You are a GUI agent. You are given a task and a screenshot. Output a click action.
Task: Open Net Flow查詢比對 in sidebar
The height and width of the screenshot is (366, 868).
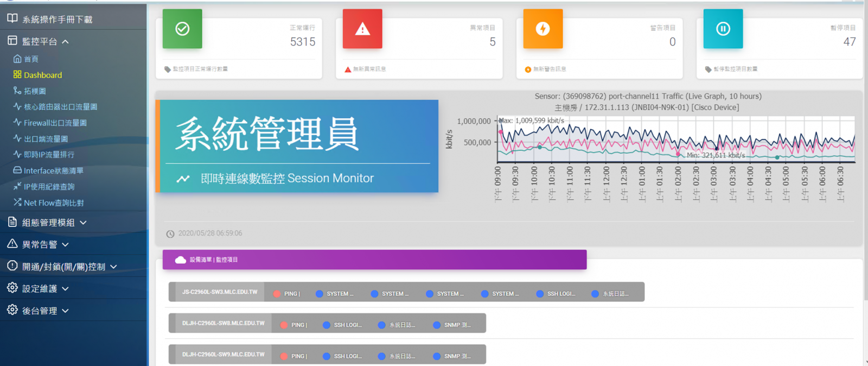coord(53,203)
